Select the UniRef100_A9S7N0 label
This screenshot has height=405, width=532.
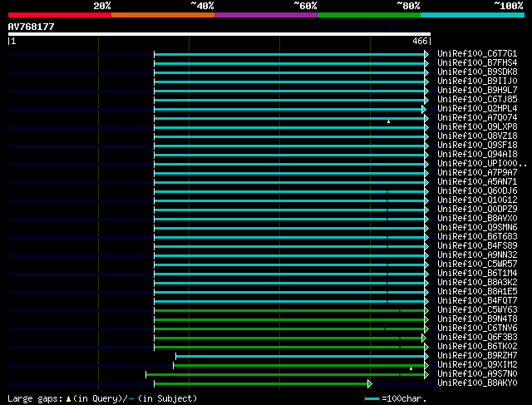[477, 374]
